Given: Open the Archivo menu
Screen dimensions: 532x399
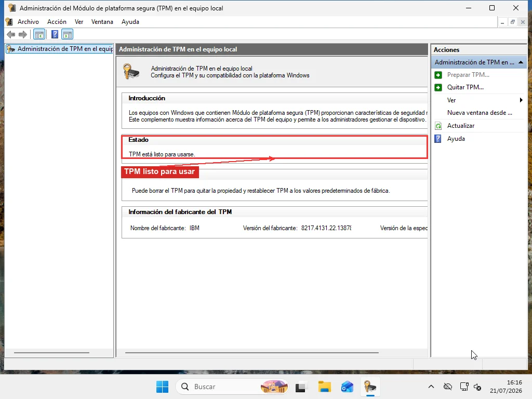Looking at the screenshot, I should 28,22.
